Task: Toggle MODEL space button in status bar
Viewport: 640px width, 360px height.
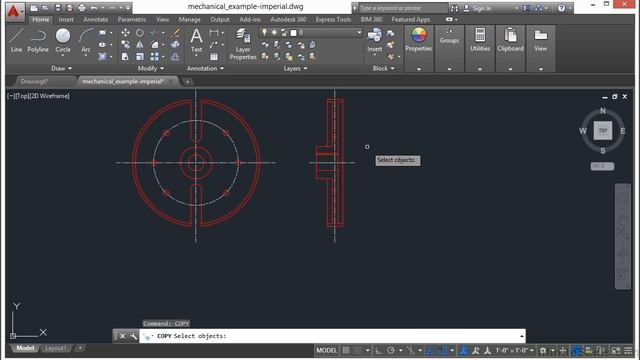Action: point(327,350)
